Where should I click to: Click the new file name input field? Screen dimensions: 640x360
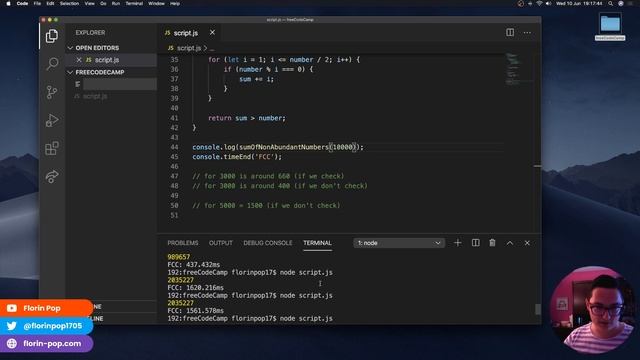120,84
